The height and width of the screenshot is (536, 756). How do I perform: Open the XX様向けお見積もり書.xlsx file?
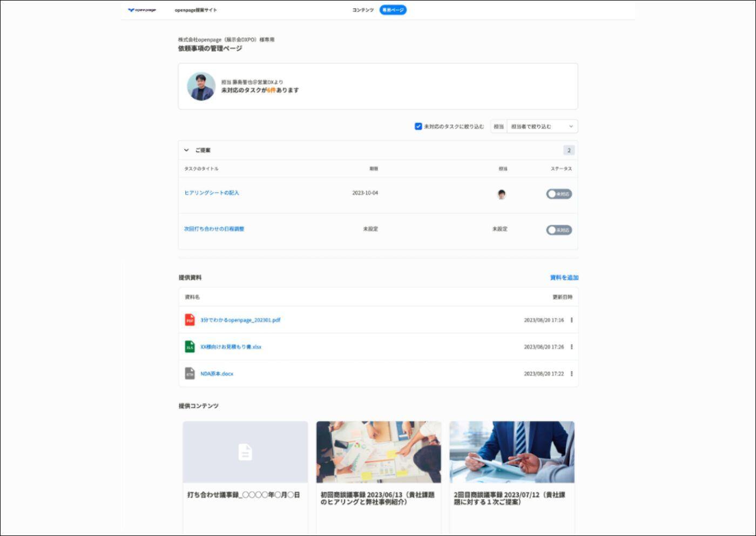click(231, 347)
